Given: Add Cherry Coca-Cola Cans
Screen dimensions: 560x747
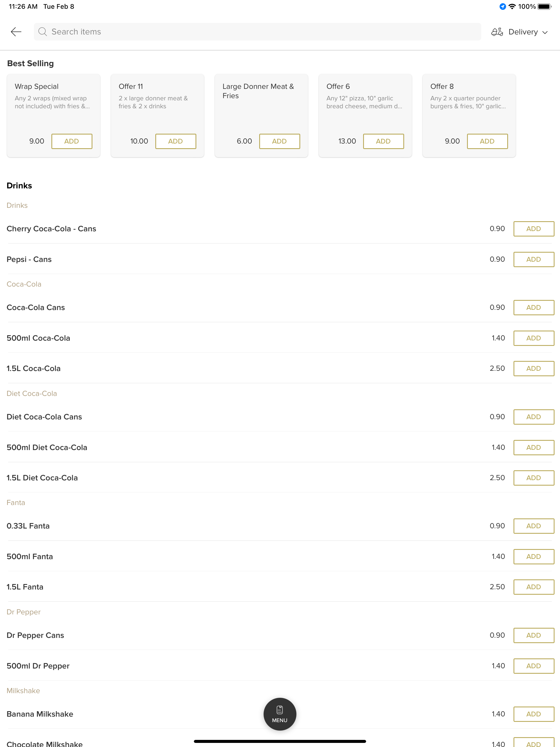Looking at the screenshot, I should 534,229.
